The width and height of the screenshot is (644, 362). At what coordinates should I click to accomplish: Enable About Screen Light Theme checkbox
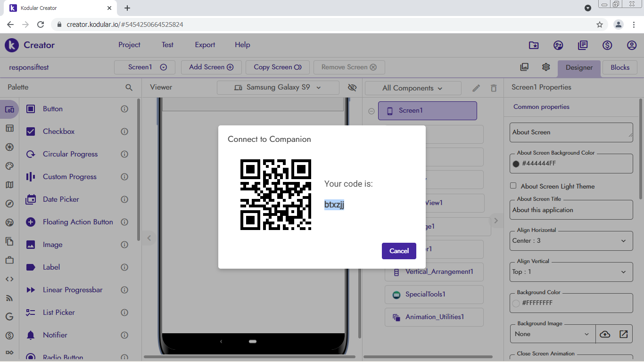pos(513,186)
